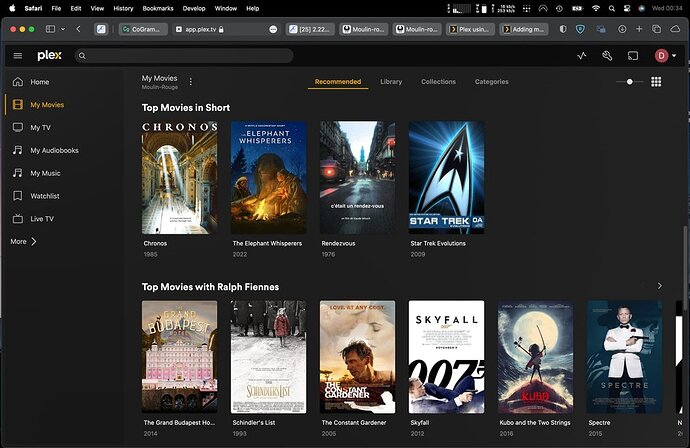Open the Bookmarks menu

coord(158,8)
